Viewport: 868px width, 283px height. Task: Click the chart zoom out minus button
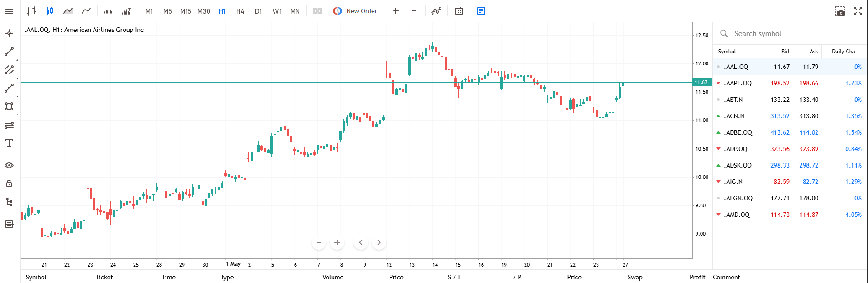click(x=319, y=242)
